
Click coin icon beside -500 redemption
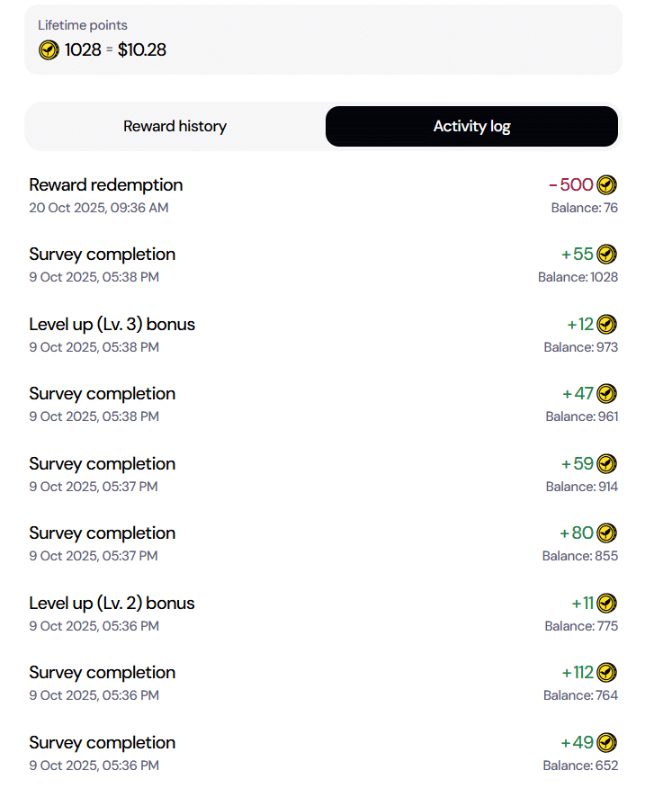pyautogui.click(x=607, y=185)
